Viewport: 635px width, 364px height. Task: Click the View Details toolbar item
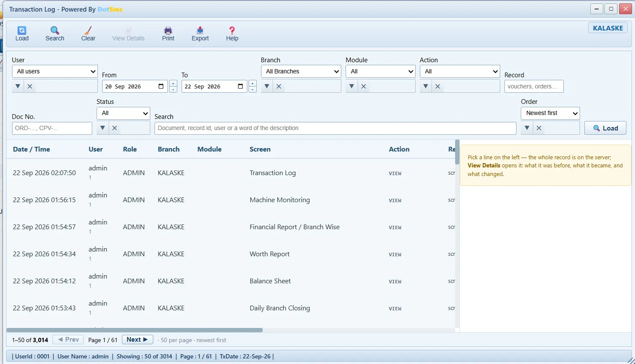[x=128, y=33]
